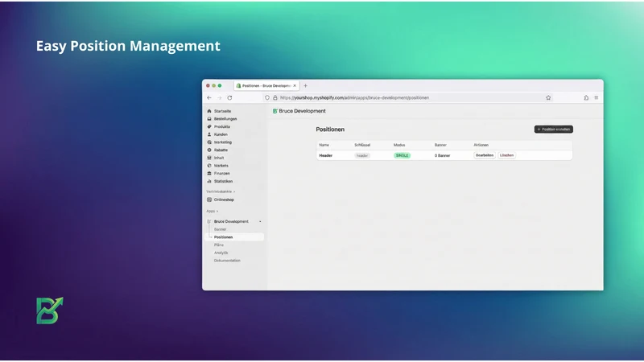Open Produkte in the sidebar

pyautogui.click(x=222, y=126)
